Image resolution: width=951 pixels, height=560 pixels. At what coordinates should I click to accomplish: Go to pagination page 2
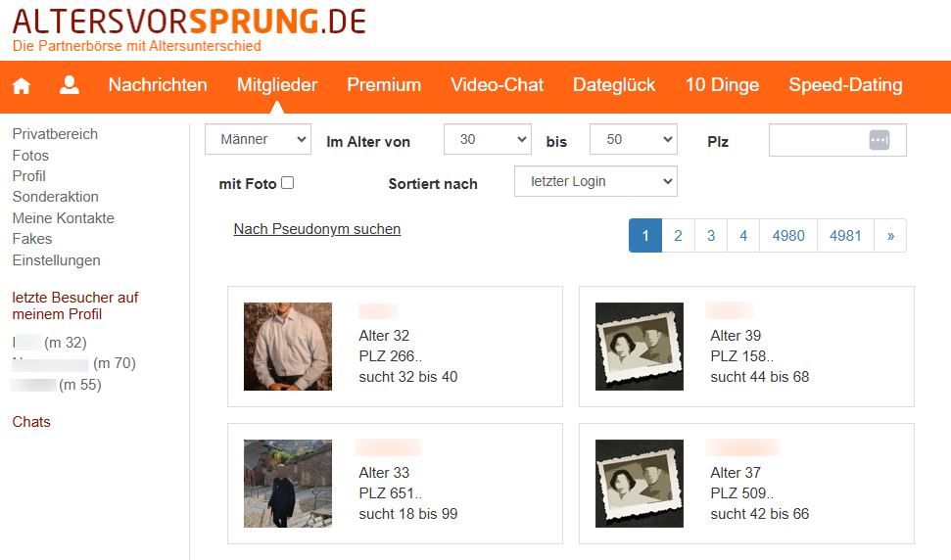[678, 236]
